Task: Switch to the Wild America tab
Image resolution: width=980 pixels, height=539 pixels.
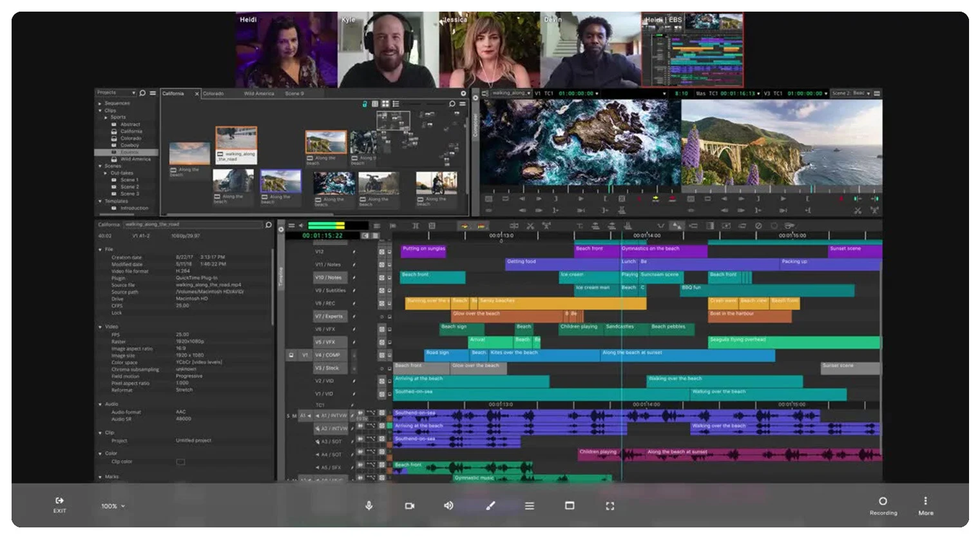Action: [259, 93]
